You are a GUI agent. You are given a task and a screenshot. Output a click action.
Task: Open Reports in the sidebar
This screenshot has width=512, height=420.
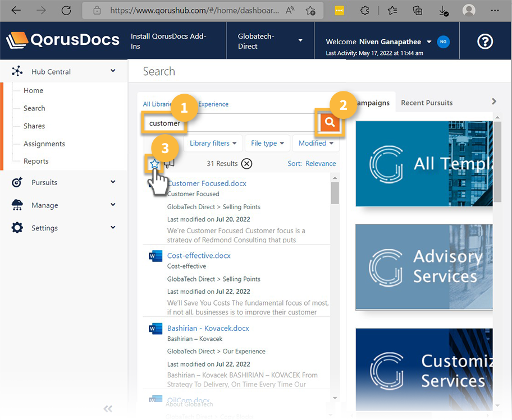[x=36, y=161]
